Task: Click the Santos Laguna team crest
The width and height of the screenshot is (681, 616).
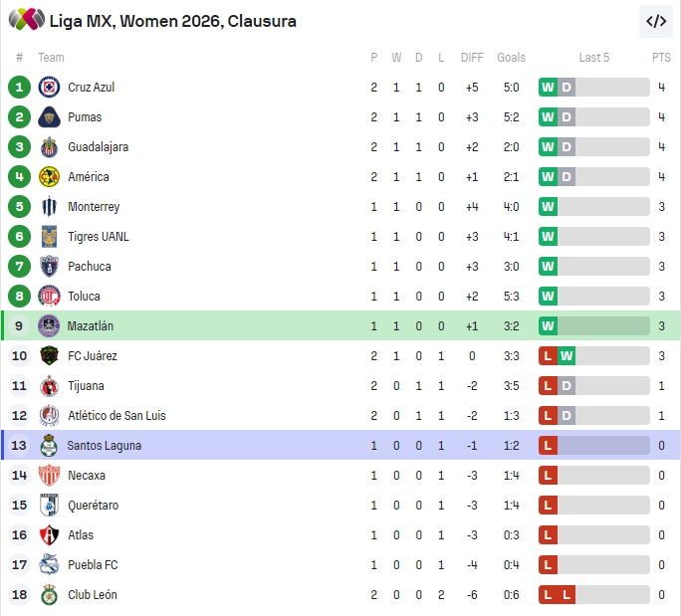Action: (x=49, y=446)
